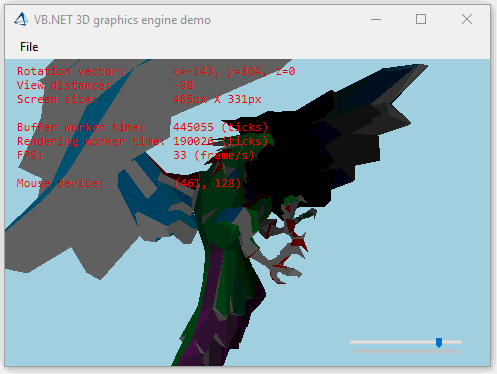Close the VB.NET 3D graphics engine demo
This screenshot has width=497, height=374.
(467, 19)
